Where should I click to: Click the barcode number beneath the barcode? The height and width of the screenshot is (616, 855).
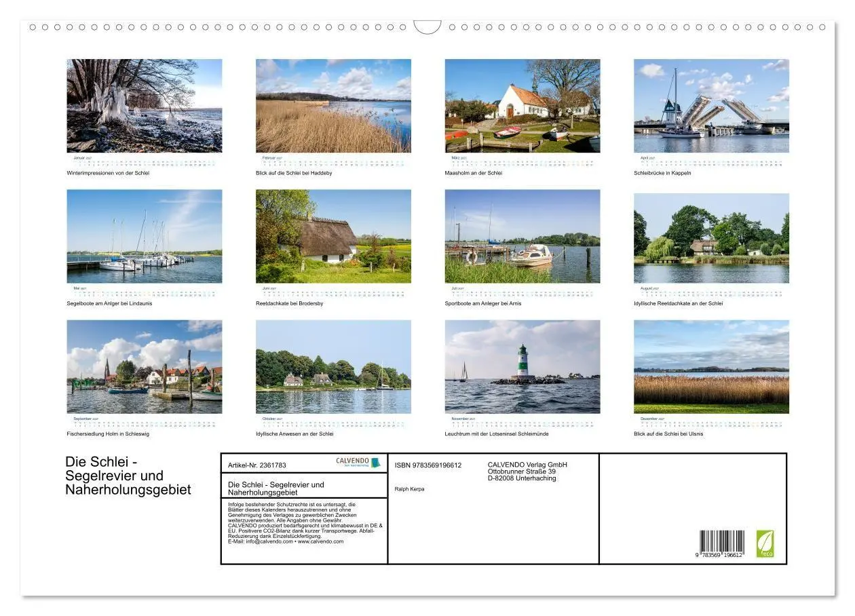pos(719,556)
